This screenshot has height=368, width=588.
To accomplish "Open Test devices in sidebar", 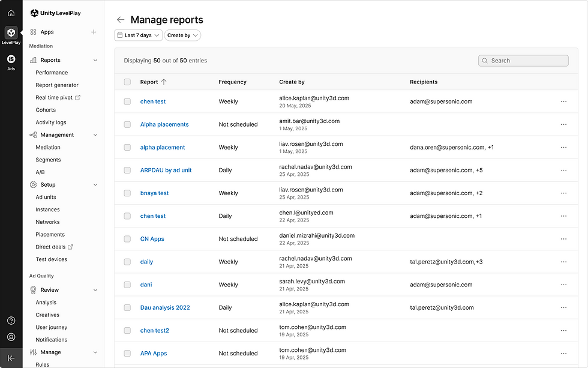I will (x=52, y=259).
